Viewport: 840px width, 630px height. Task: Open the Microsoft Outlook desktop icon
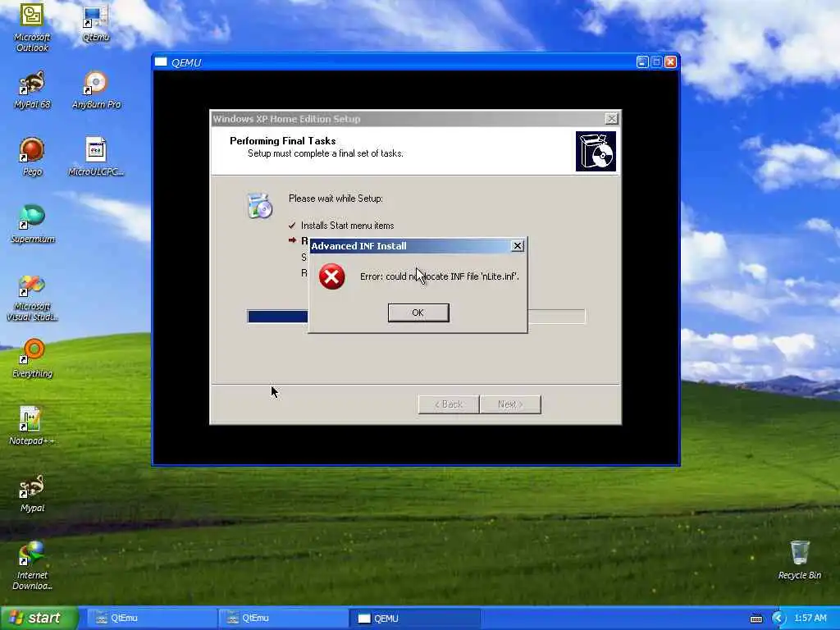pyautogui.click(x=32, y=27)
